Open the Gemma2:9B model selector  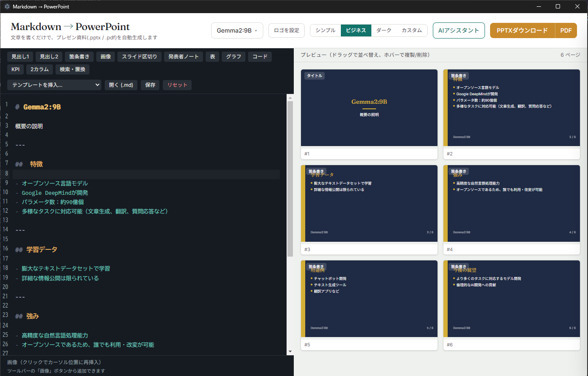click(x=237, y=30)
